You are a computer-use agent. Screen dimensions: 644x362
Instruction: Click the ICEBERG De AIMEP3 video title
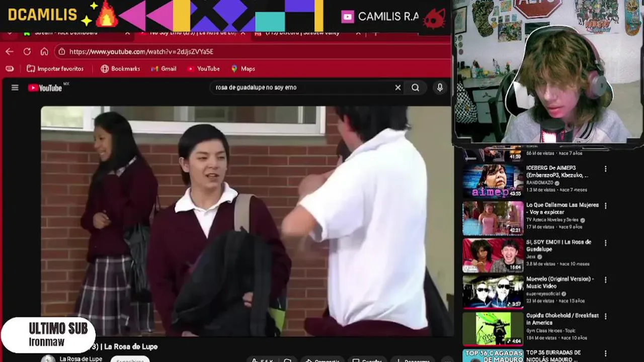(557, 171)
